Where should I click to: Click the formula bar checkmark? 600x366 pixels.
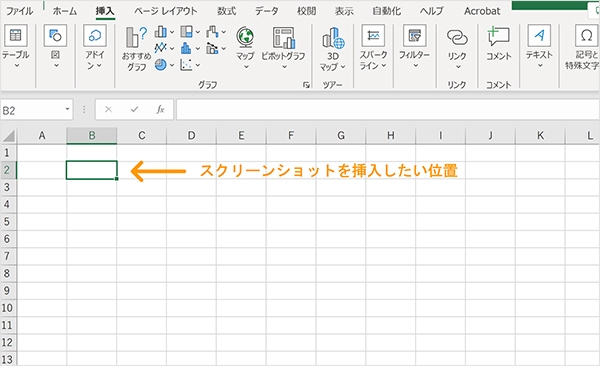pos(134,109)
